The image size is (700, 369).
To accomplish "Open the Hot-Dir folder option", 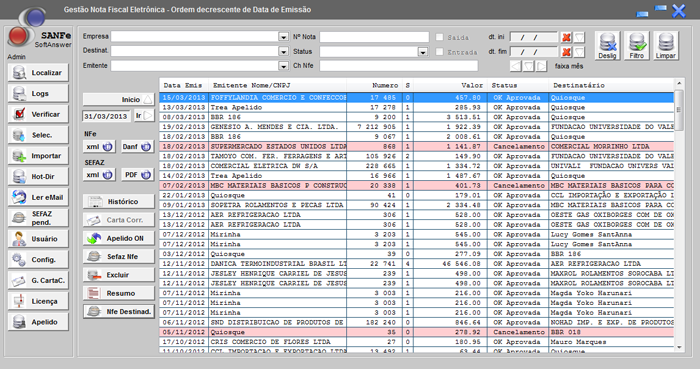I will [38, 176].
